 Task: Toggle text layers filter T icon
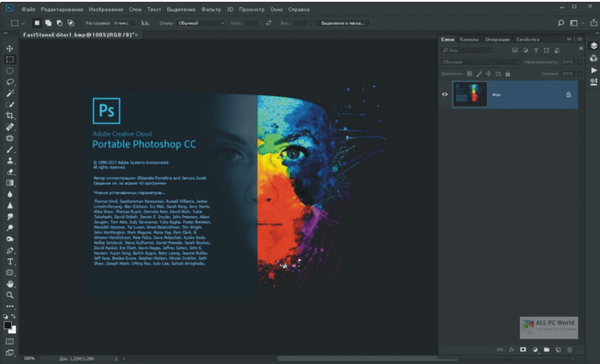tap(536, 50)
